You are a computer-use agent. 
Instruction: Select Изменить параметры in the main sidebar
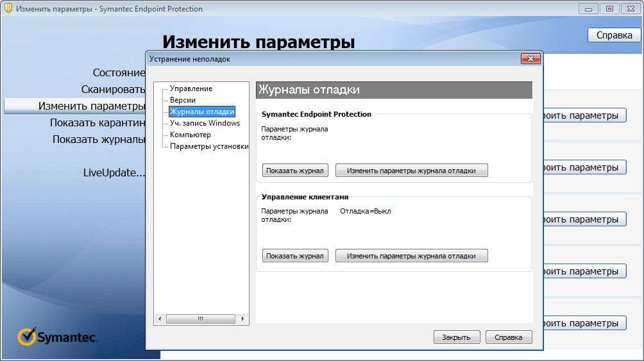click(x=75, y=106)
